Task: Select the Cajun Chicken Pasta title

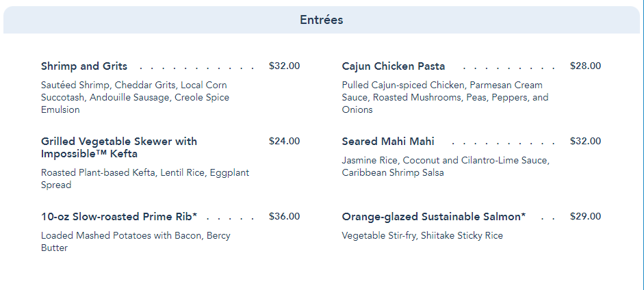Action: click(x=394, y=66)
